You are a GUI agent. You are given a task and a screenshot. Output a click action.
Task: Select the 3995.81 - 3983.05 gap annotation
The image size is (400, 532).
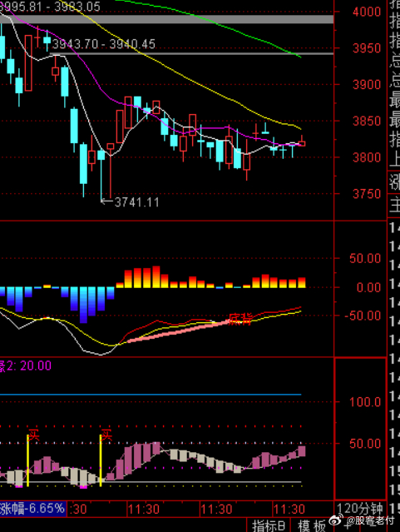tap(50, 7)
